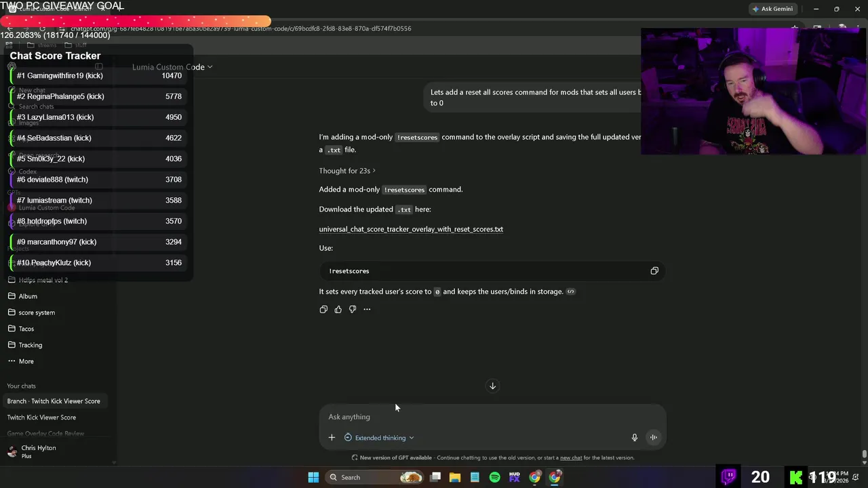This screenshot has height=488, width=868.
Task: Open Task View on the taskbar
Action: click(435, 477)
